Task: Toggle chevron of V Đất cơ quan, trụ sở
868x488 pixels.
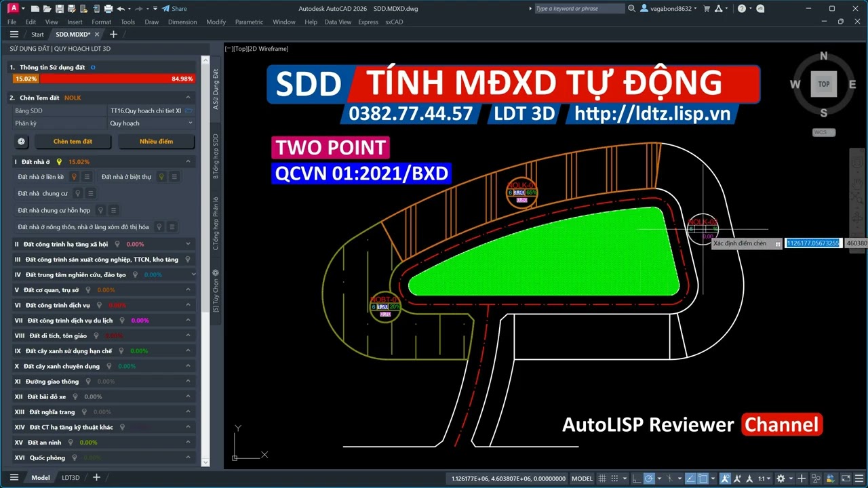Action: point(187,290)
